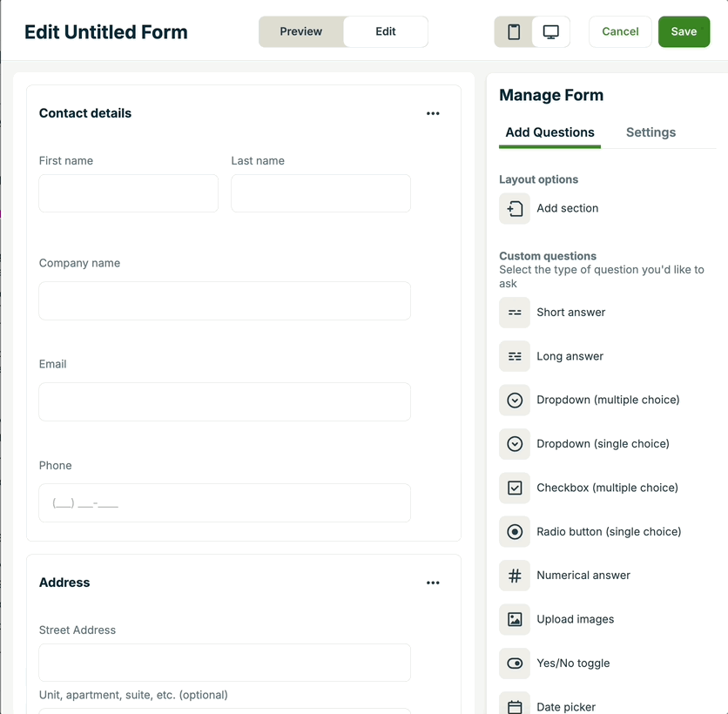Open the Settings tab
This screenshot has width=728, height=714.
pyautogui.click(x=650, y=132)
